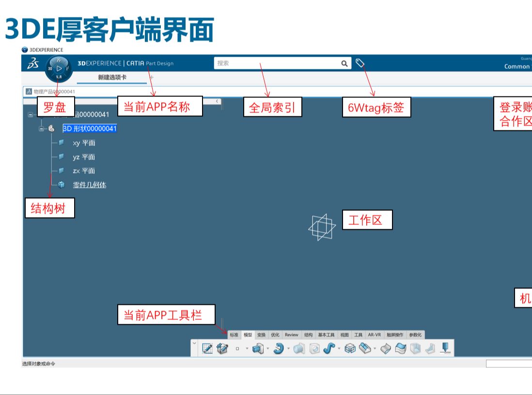Click the 3D shape node icon
The width and height of the screenshot is (532, 395).
point(51,128)
